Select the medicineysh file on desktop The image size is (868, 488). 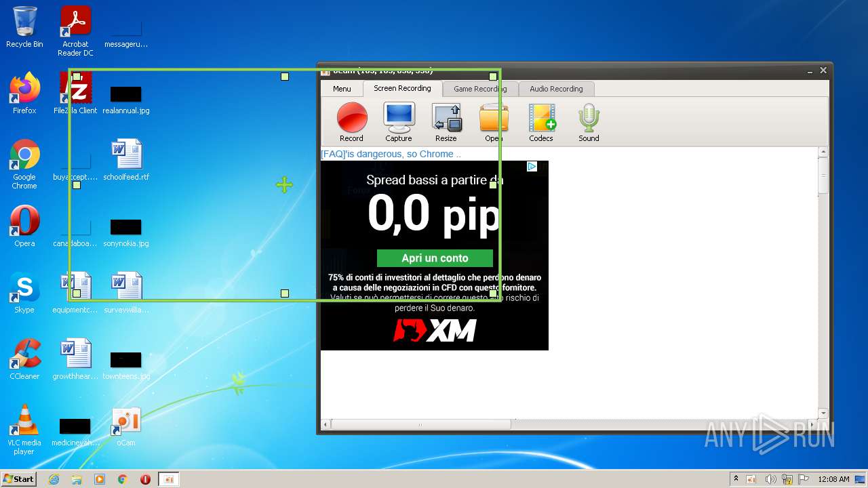(x=75, y=431)
